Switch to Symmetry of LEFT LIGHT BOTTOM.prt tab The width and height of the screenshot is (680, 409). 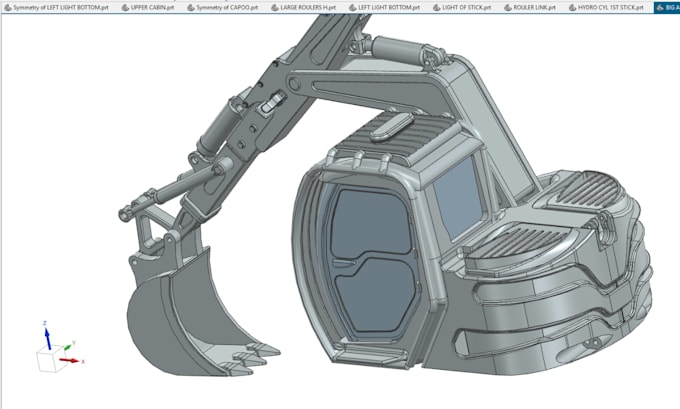point(56,7)
